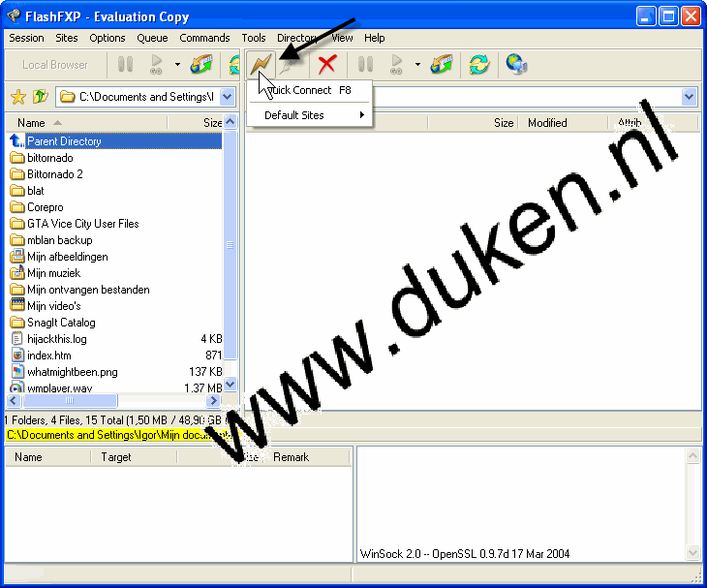Click the Quick Connect lightning icon
This screenshot has width=707, height=588.
click(x=261, y=64)
